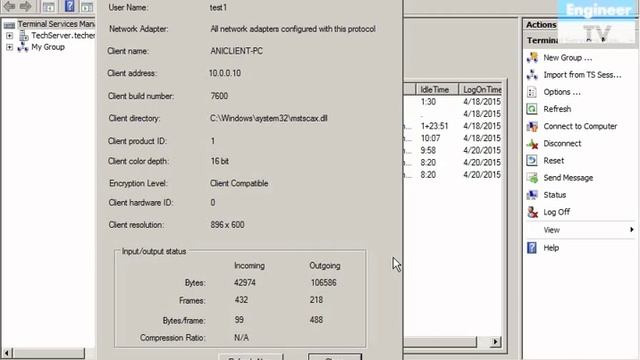This screenshot has width=640, height=360.
Task: Click idle time 10:07 cell
Action: 430,138
